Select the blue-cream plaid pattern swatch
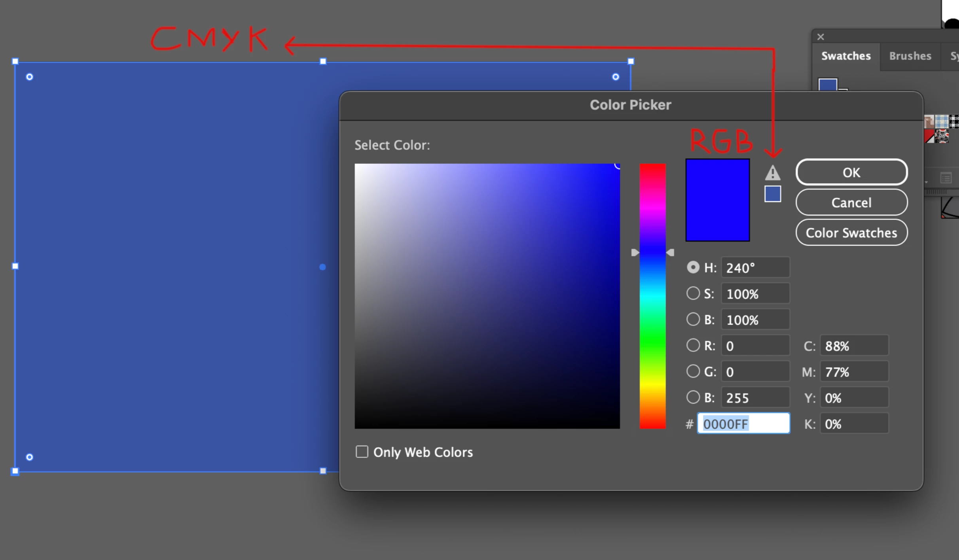 [941, 121]
